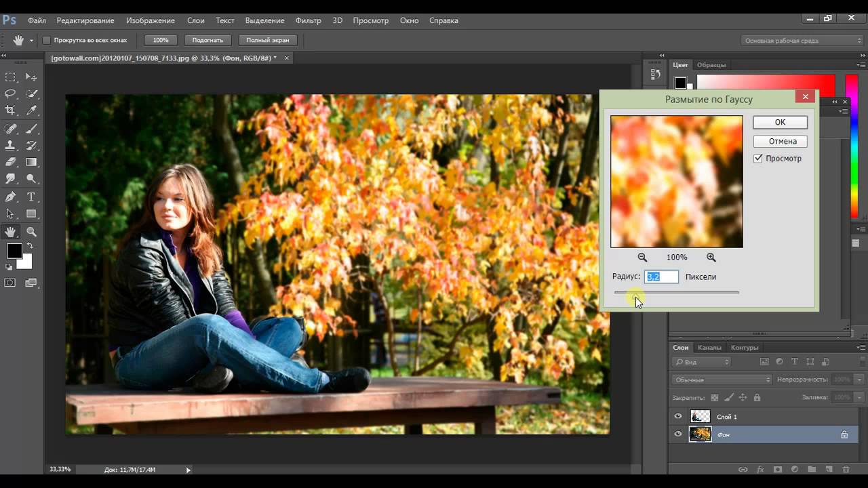Image resolution: width=868 pixels, height=488 pixels.
Task: Uncheck the Просмотр preview checkbox
Action: point(758,159)
